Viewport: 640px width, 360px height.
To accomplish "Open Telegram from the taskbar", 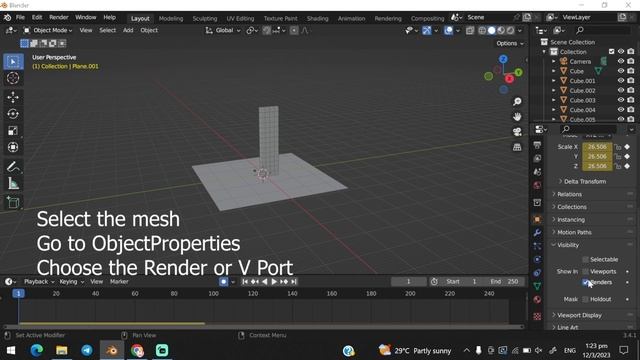I will click(x=87, y=350).
